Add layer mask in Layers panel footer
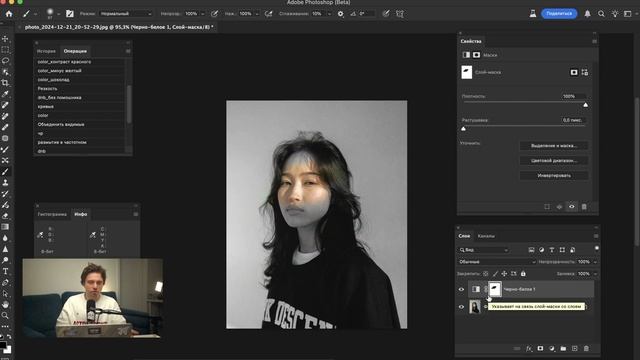The height and width of the screenshot is (360, 640). click(540, 349)
